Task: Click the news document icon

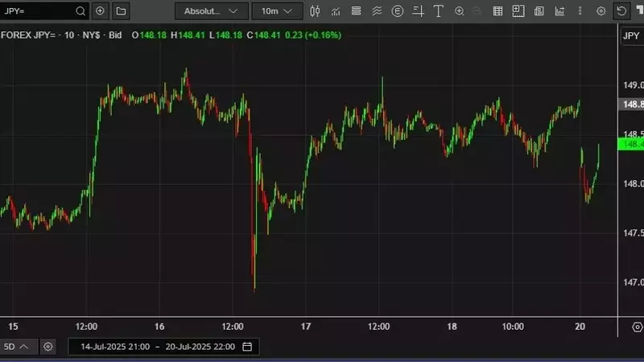Action: point(539,11)
